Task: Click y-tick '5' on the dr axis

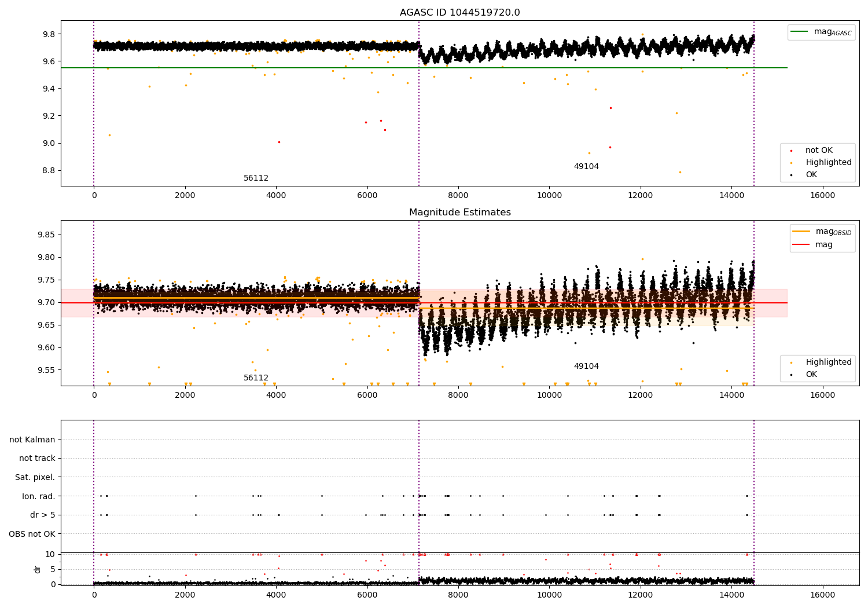Action: 53,569
